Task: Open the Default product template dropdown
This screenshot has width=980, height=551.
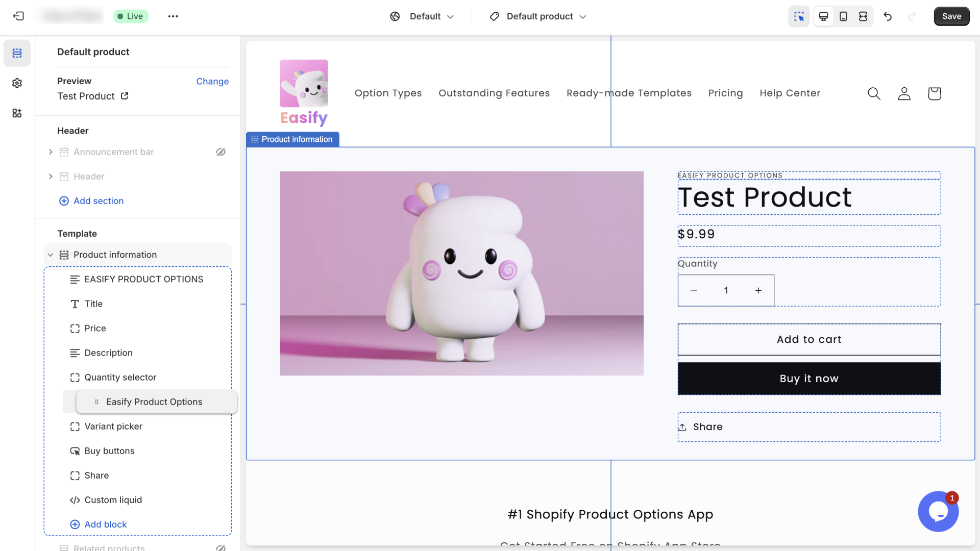Action: tap(538, 16)
